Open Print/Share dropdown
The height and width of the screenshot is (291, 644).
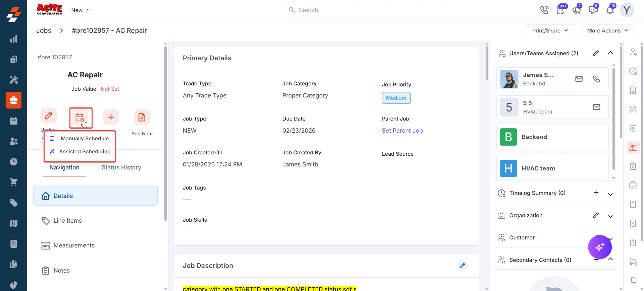[x=550, y=30]
